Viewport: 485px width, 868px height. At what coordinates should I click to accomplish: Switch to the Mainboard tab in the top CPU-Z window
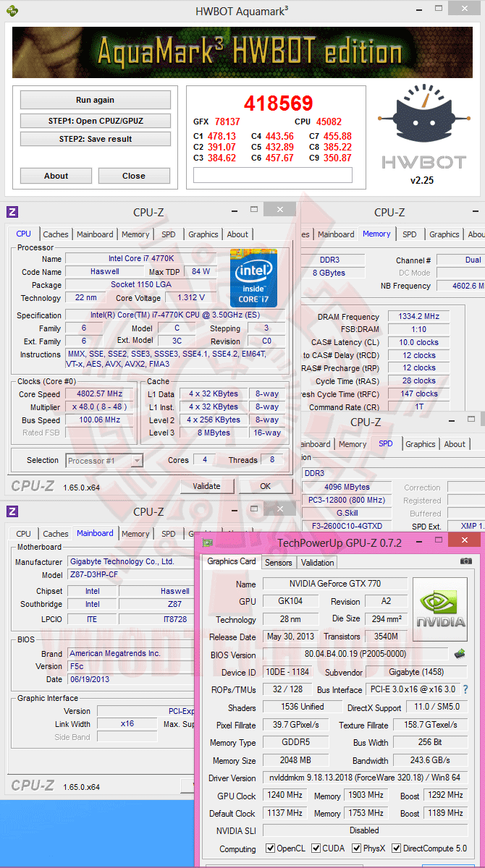click(x=95, y=234)
